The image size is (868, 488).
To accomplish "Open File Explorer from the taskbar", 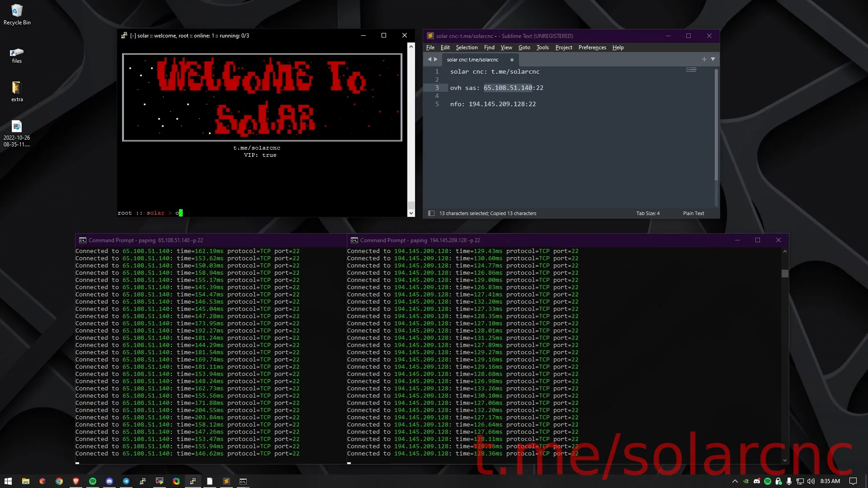I will click(25, 481).
